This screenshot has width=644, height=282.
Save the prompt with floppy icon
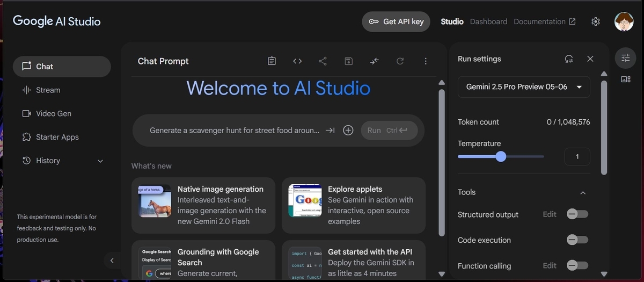[x=348, y=61]
